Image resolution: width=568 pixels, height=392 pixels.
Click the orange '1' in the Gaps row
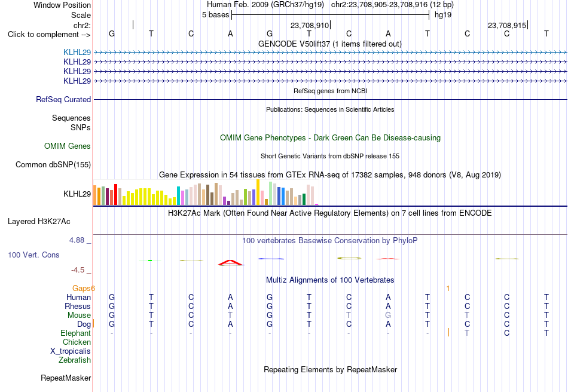pos(448,288)
